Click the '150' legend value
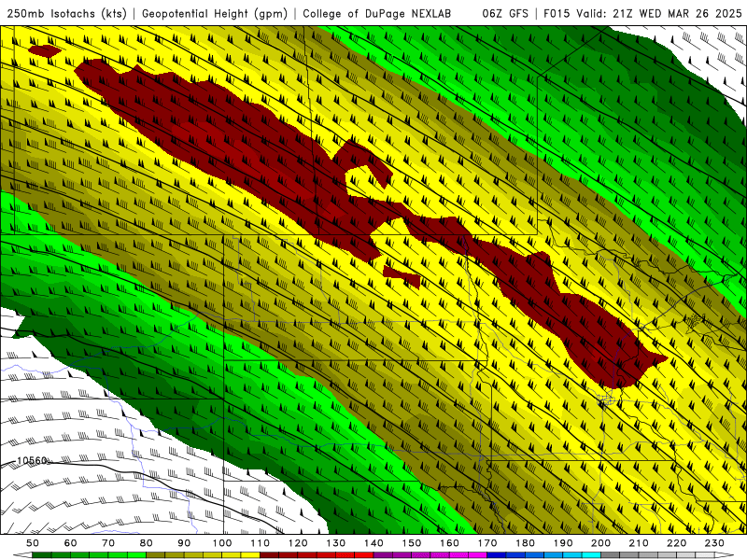The image size is (747, 560). [x=412, y=543]
